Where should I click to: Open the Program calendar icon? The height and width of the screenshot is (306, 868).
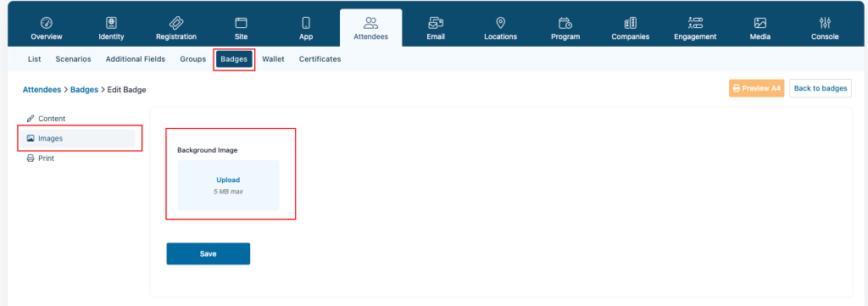(565, 23)
